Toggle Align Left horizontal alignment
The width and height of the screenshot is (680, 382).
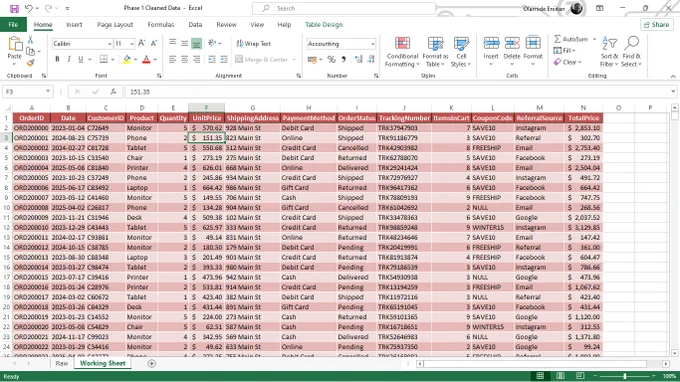pyautogui.click(x=172, y=59)
